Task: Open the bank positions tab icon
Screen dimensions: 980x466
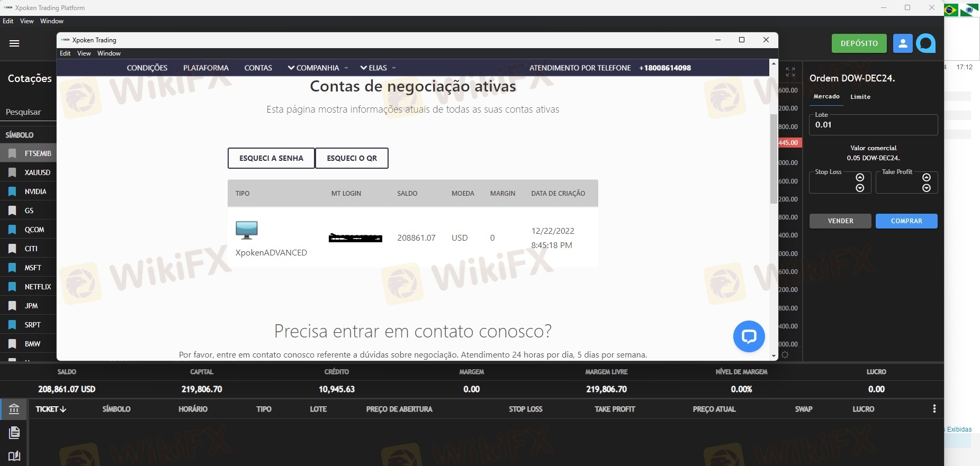Action: tap(14, 409)
